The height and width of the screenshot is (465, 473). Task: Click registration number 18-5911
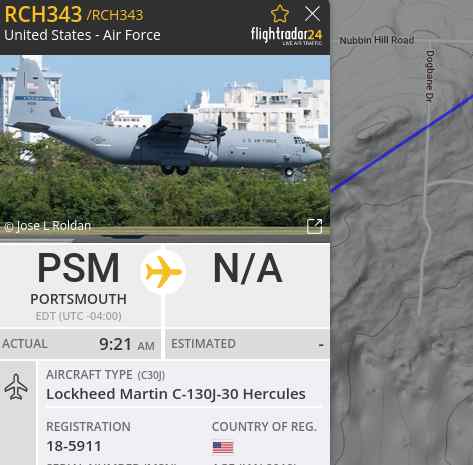tap(74, 446)
